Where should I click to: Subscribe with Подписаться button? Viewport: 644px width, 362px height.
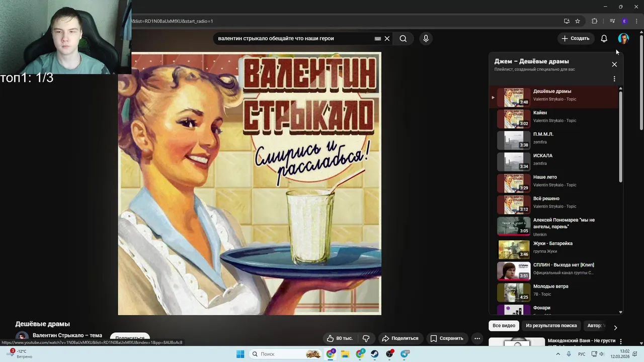[130, 339]
